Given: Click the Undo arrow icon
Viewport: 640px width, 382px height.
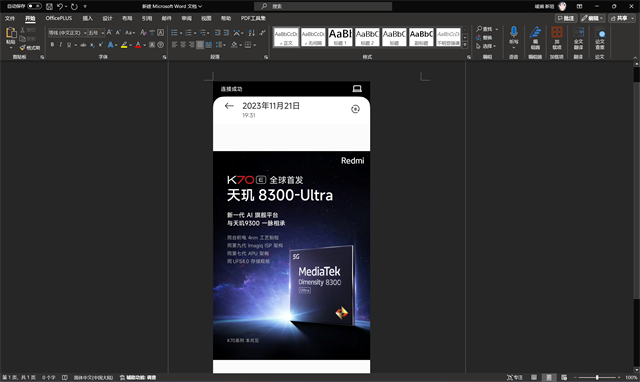Looking at the screenshot, I should [60, 6].
